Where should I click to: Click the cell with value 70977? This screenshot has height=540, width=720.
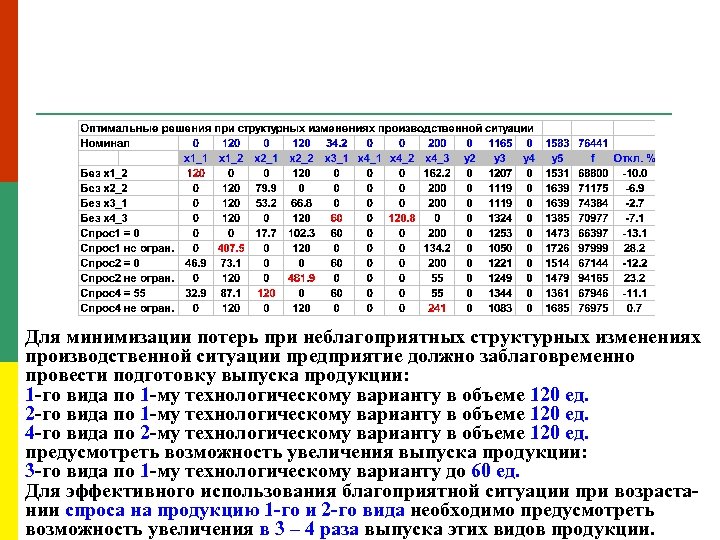[593, 219]
